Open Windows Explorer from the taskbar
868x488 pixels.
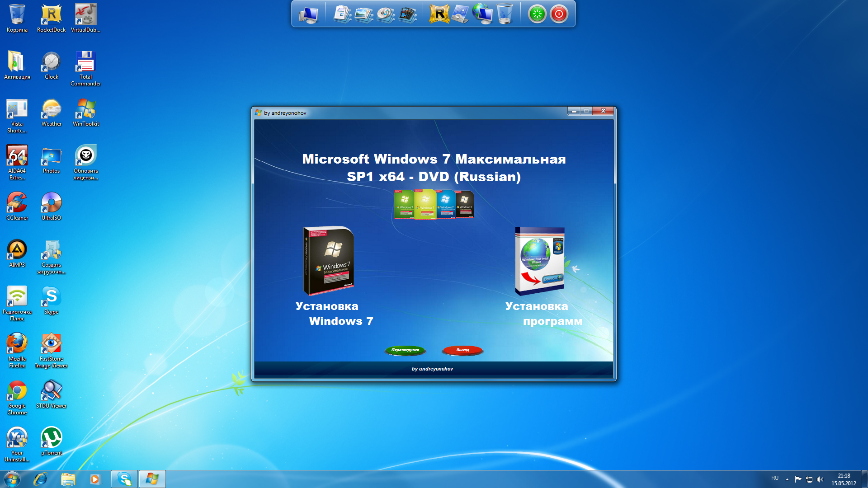(68, 479)
